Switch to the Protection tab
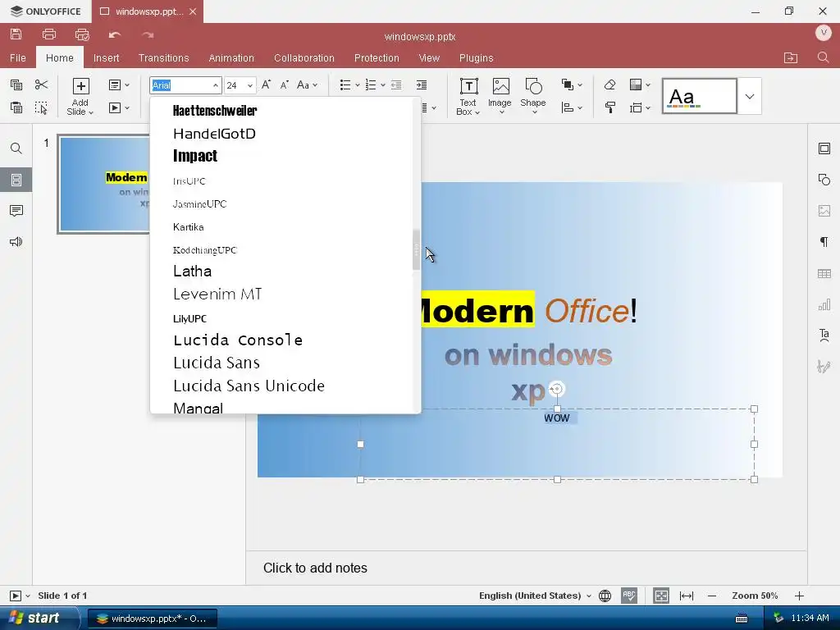840x630 pixels. point(377,58)
